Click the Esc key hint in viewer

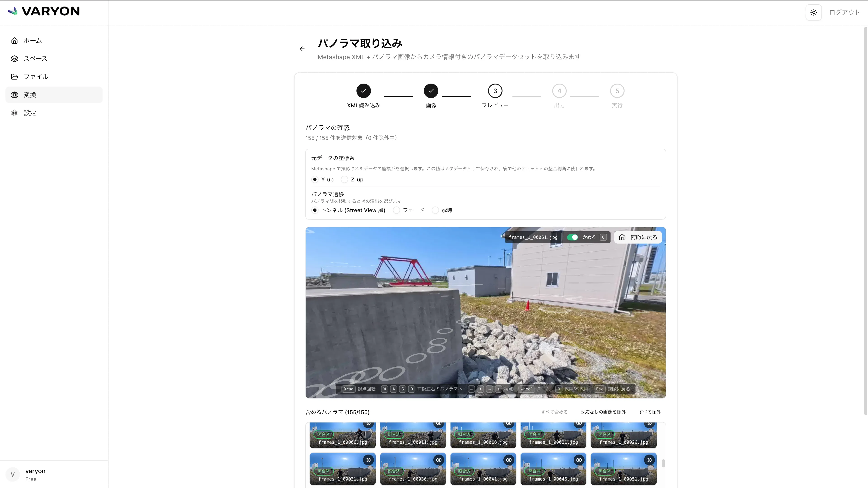(x=599, y=389)
